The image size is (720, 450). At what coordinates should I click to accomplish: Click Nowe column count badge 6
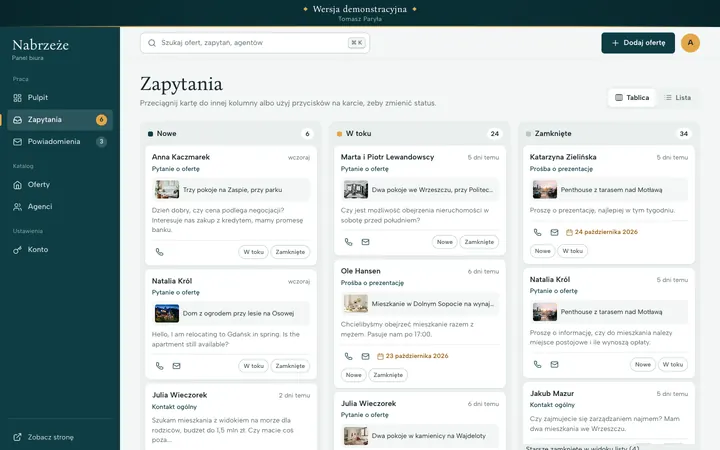tap(307, 134)
